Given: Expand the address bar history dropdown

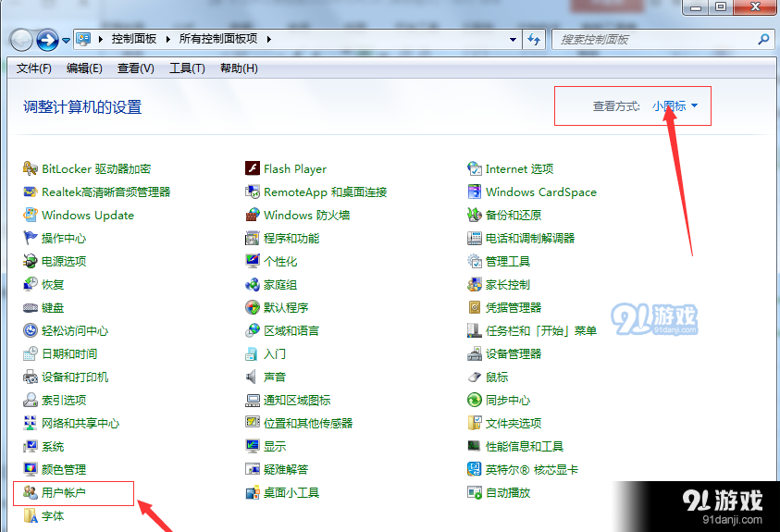Looking at the screenshot, I should pos(513,39).
